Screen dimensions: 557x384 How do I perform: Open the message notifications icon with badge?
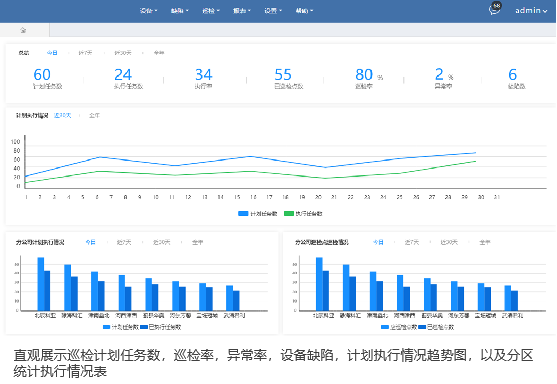[x=494, y=9]
